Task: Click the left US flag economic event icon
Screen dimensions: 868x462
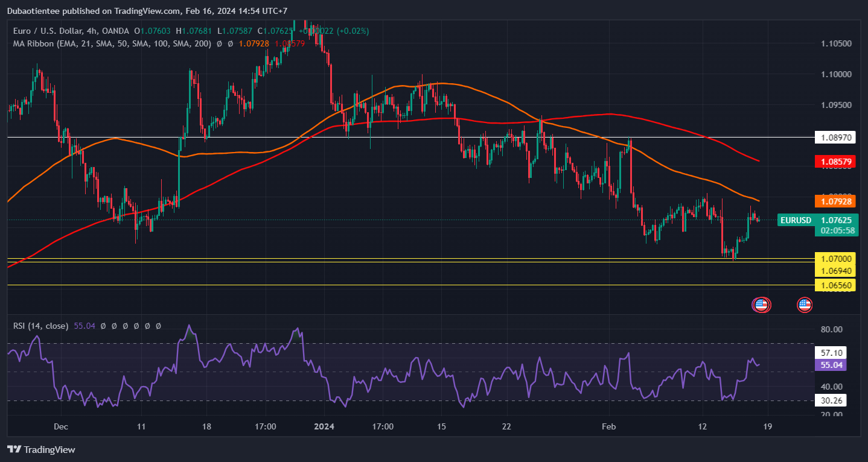Action: (761, 305)
